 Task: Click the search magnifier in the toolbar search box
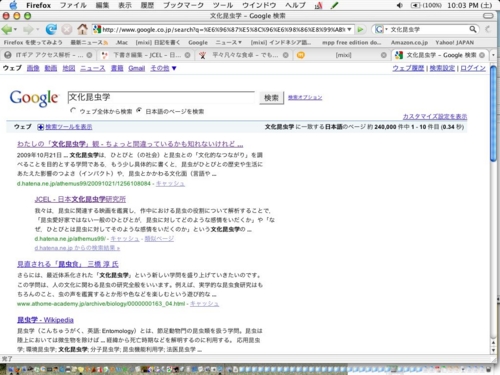pyautogui.click(x=473, y=29)
